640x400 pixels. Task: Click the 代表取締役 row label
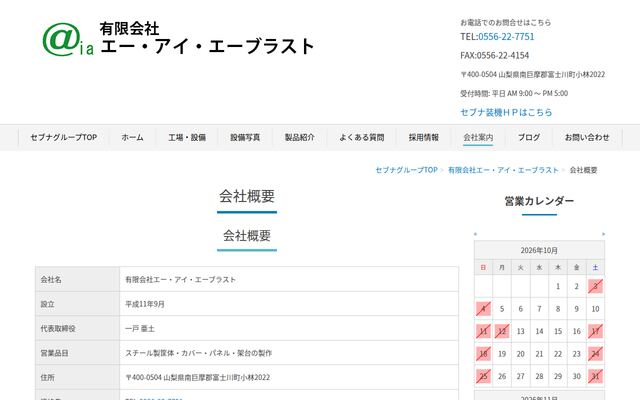(x=58, y=329)
